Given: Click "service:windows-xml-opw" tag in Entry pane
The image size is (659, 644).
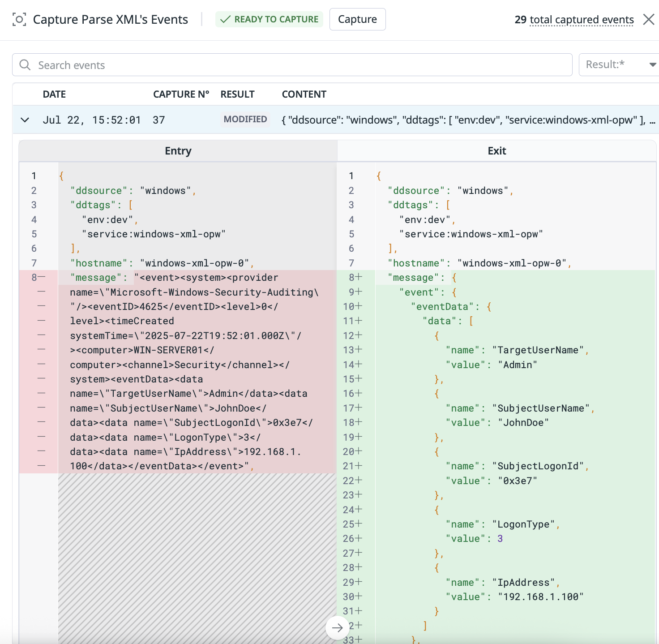Looking at the screenshot, I should [154, 234].
